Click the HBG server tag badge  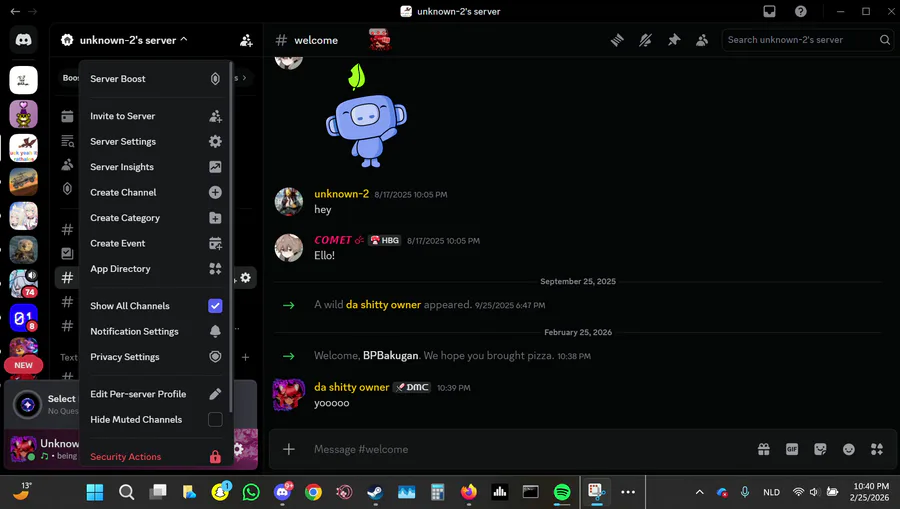[385, 240]
